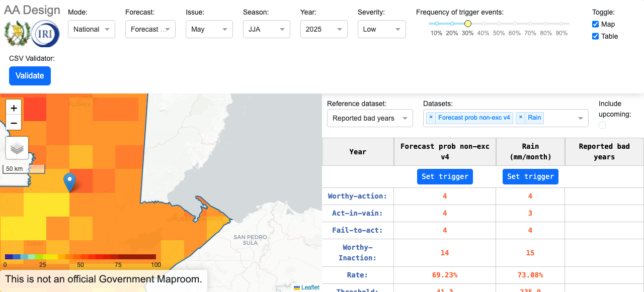Open the Severity dropdown set to Low

pos(381,29)
